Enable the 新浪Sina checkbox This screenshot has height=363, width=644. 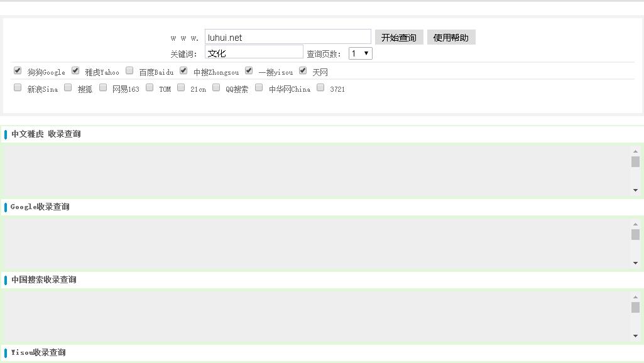pos(17,87)
